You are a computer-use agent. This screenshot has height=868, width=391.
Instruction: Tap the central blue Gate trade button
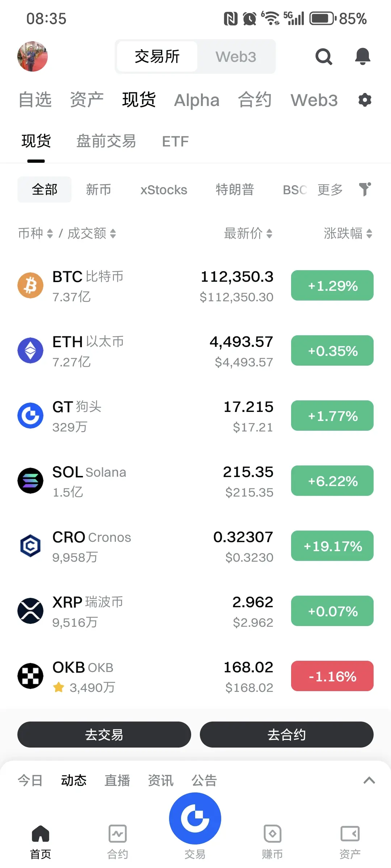tap(195, 818)
